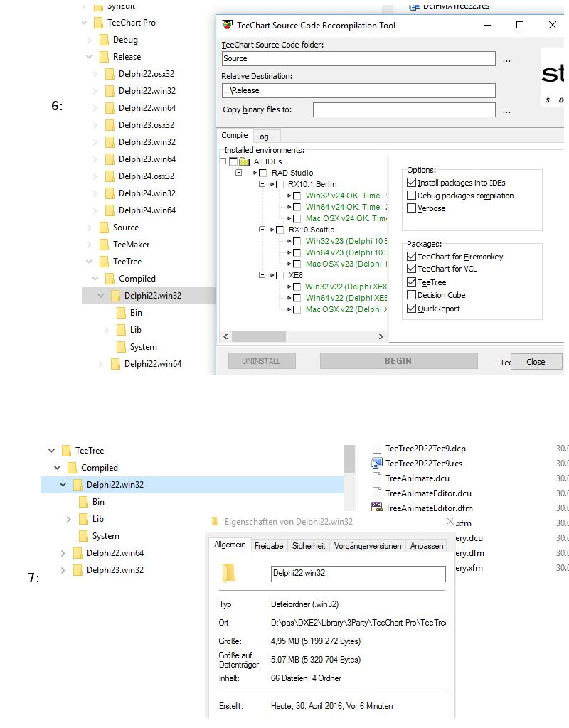
Task: Expand the TeeMaker folder chevron
Action: click(90, 245)
